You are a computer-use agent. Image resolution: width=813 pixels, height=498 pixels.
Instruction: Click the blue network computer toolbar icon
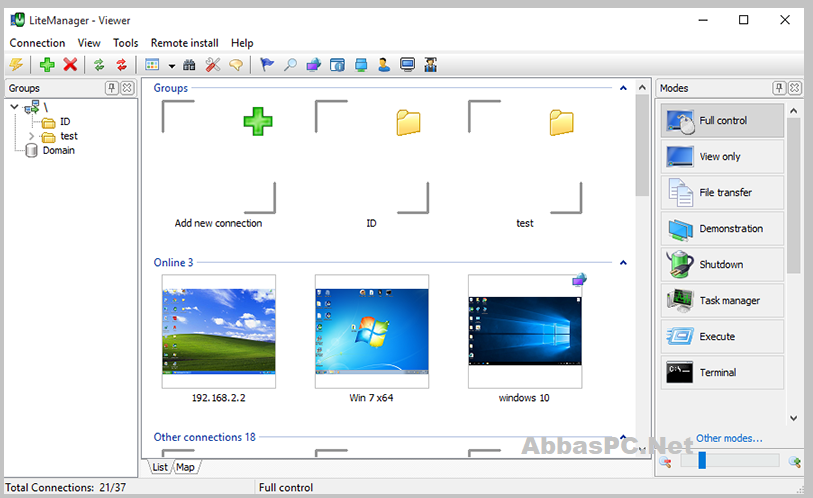pyautogui.click(x=361, y=65)
